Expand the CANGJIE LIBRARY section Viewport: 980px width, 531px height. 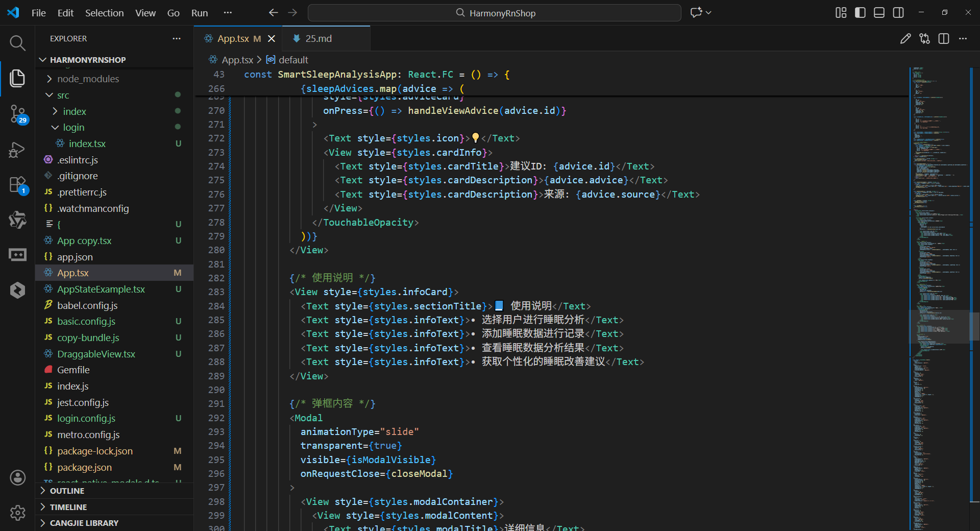[x=114, y=523]
